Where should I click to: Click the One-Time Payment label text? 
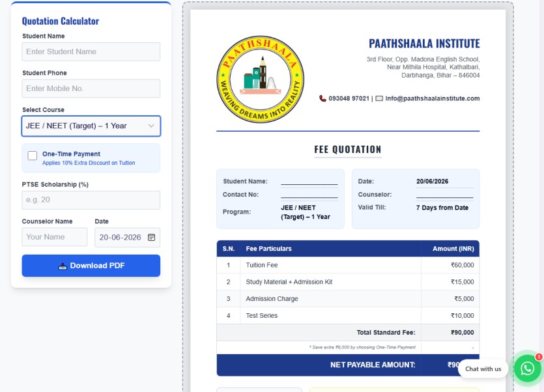[x=71, y=154]
